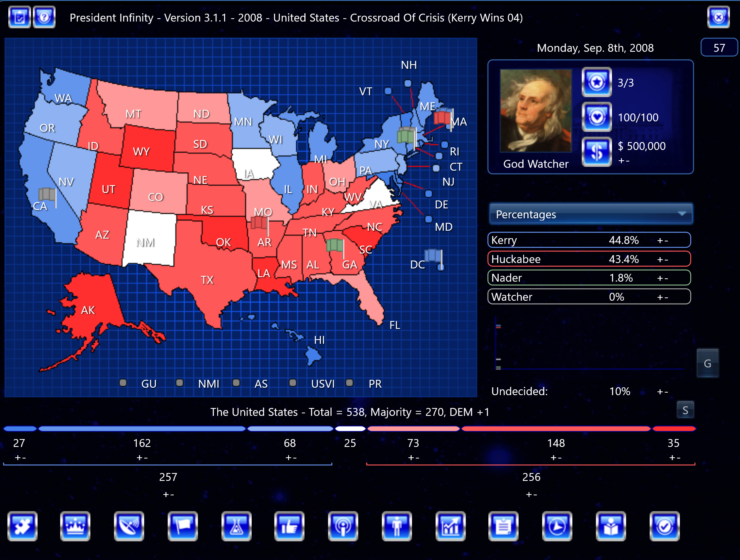Expand the +- next to Undecided

point(662,391)
